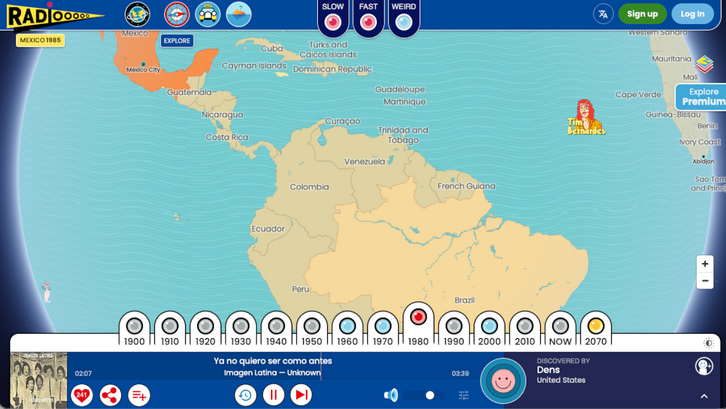Zoom out on the map
Viewport: 726px width, 409px height.
click(705, 281)
